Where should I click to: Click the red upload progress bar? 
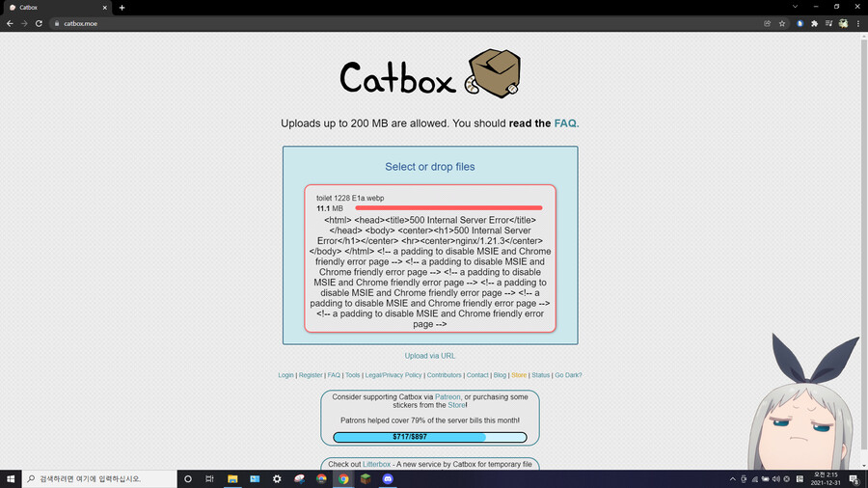tap(448, 208)
